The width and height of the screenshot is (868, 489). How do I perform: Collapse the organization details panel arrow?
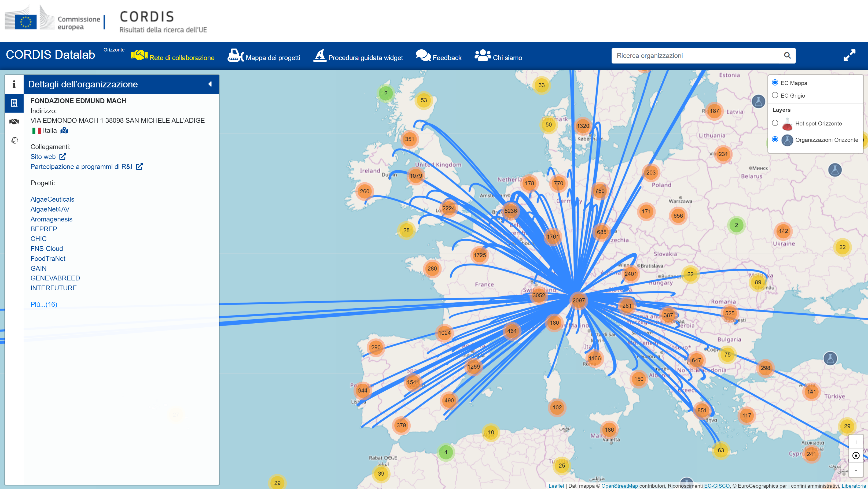click(210, 84)
